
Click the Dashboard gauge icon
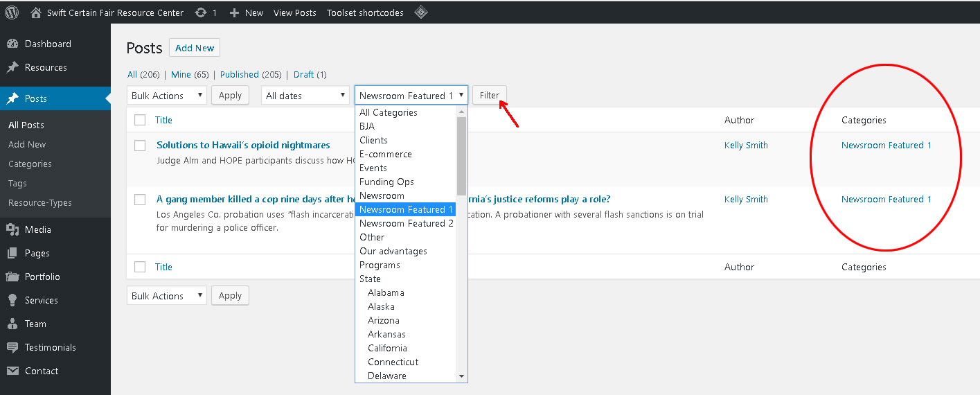[x=12, y=44]
